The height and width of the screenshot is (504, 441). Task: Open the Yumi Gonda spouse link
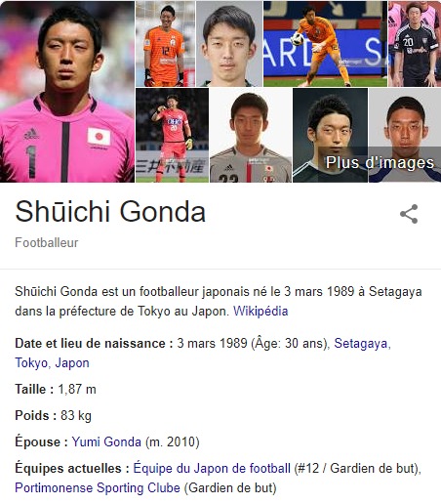coord(106,441)
